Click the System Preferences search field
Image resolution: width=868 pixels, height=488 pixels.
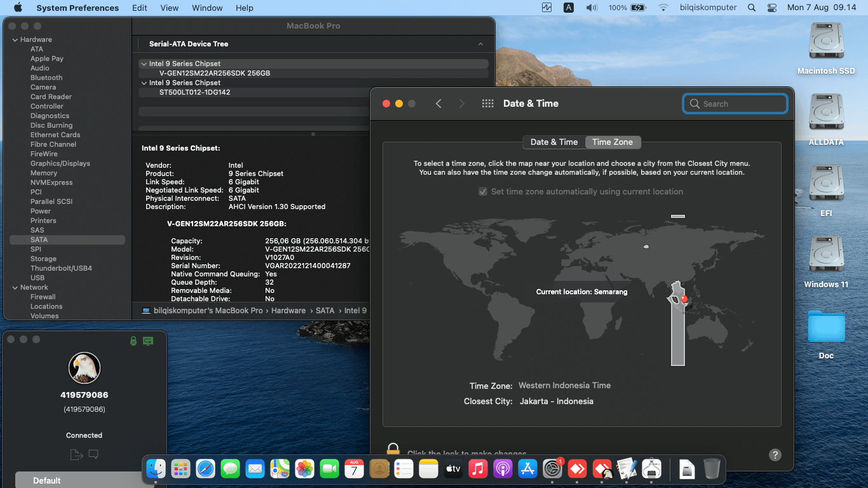[735, 104]
